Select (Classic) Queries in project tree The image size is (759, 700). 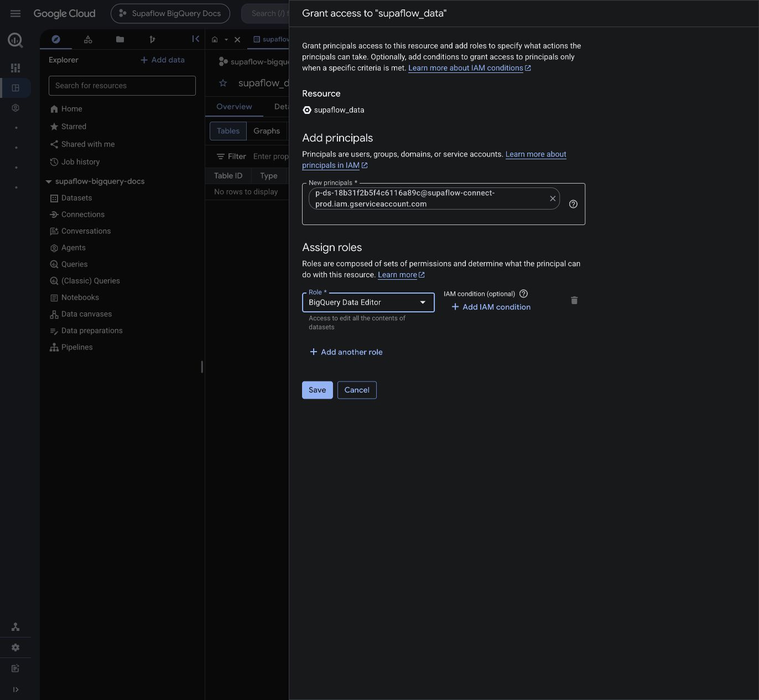85,281
